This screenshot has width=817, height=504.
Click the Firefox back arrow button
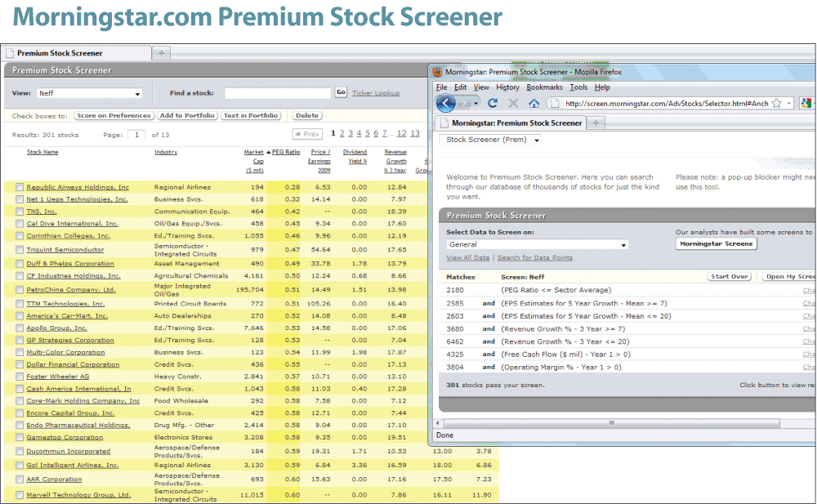[x=445, y=103]
